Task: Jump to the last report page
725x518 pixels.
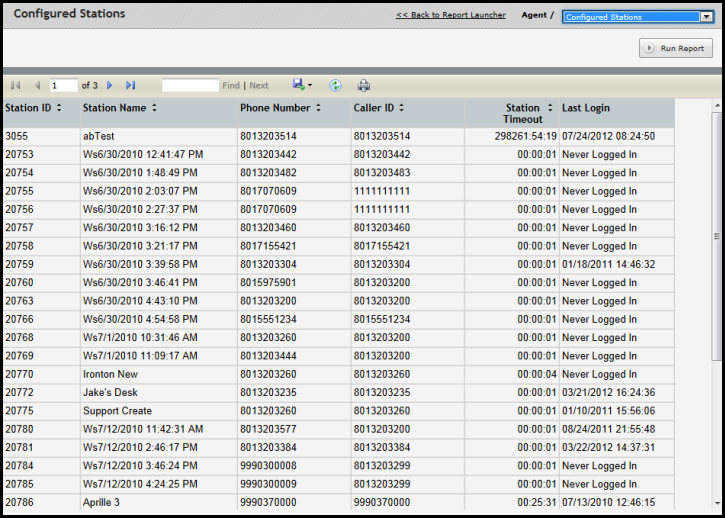Action: (131, 85)
